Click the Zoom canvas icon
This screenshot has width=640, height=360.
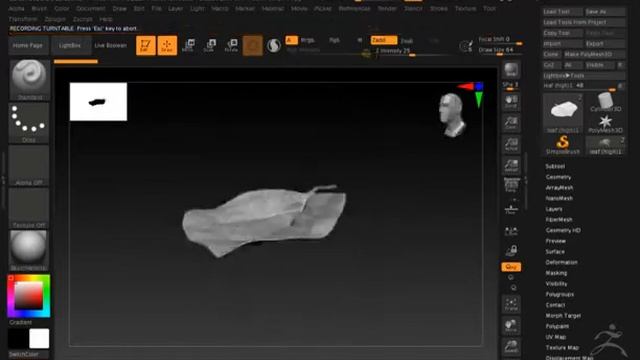click(x=511, y=123)
